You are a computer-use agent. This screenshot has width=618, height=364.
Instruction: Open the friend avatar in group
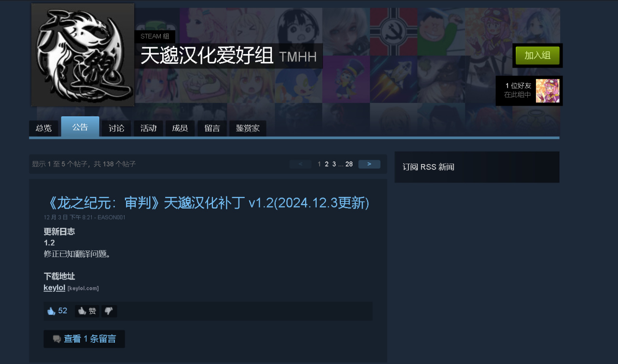(548, 91)
